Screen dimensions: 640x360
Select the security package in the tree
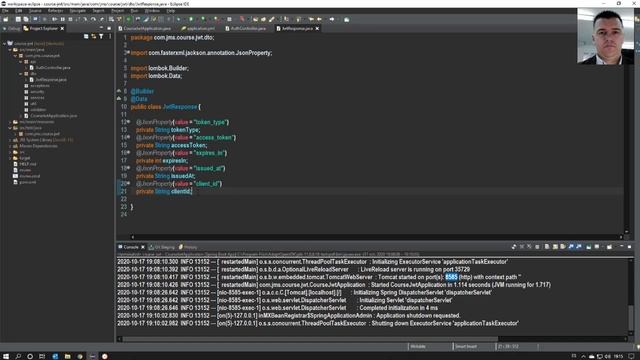click(37, 92)
